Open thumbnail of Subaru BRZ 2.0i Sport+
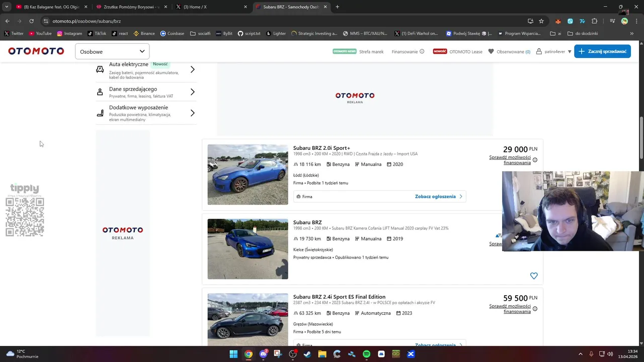Viewport: 644px width, 362px height. coord(248,174)
